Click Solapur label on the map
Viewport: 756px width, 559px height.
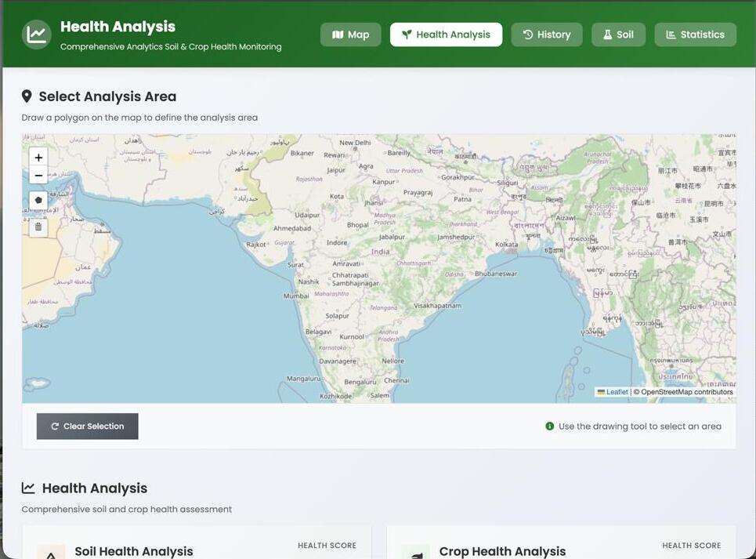pos(337,316)
